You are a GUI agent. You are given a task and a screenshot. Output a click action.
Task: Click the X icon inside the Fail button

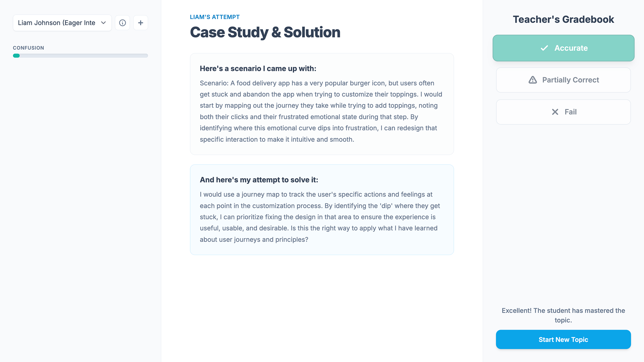click(555, 112)
